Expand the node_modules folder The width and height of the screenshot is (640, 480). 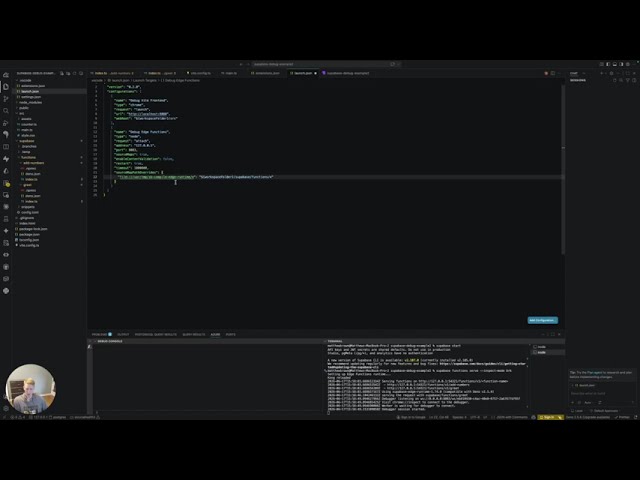pos(50,102)
